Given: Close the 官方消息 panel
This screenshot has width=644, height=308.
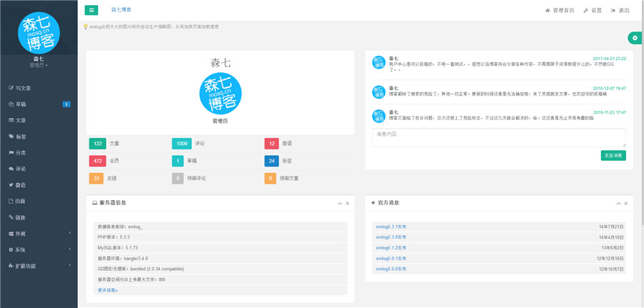Looking at the screenshot, I should pyautogui.click(x=627, y=204).
